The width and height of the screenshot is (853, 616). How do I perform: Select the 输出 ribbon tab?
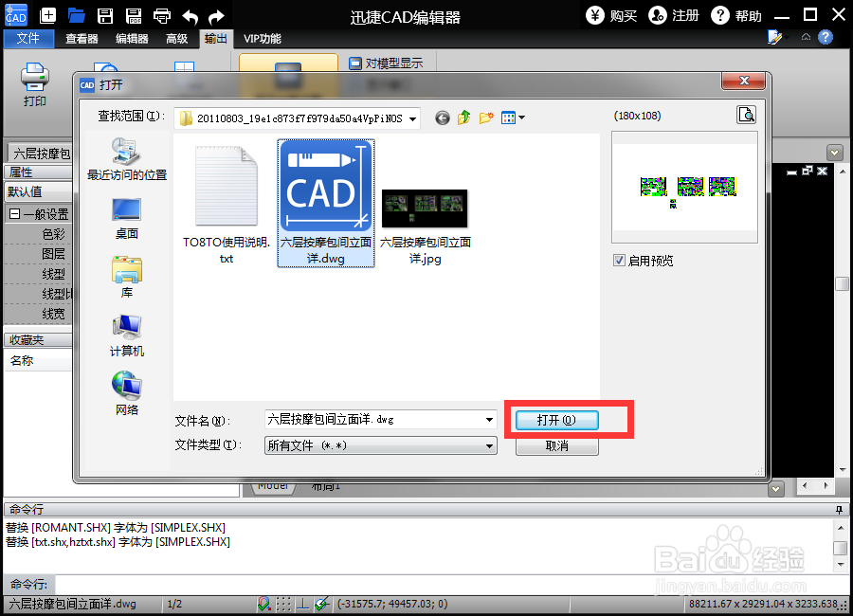point(216,39)
